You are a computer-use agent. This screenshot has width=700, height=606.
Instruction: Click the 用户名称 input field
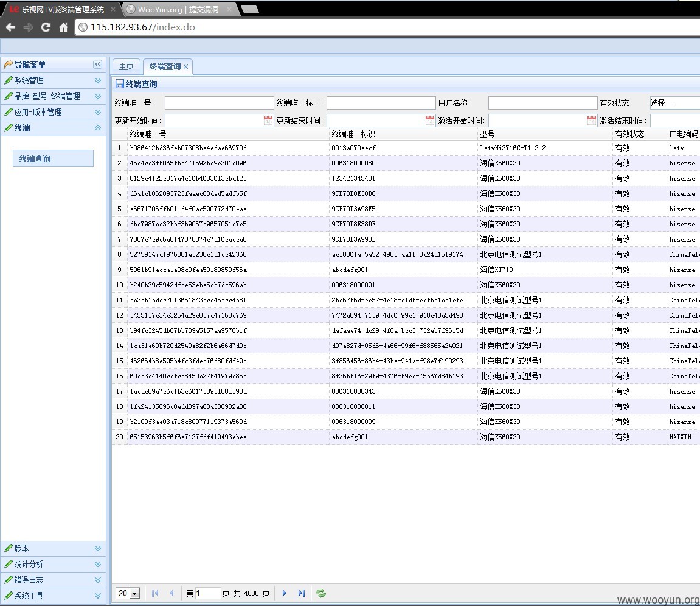(x=543, y=103)
